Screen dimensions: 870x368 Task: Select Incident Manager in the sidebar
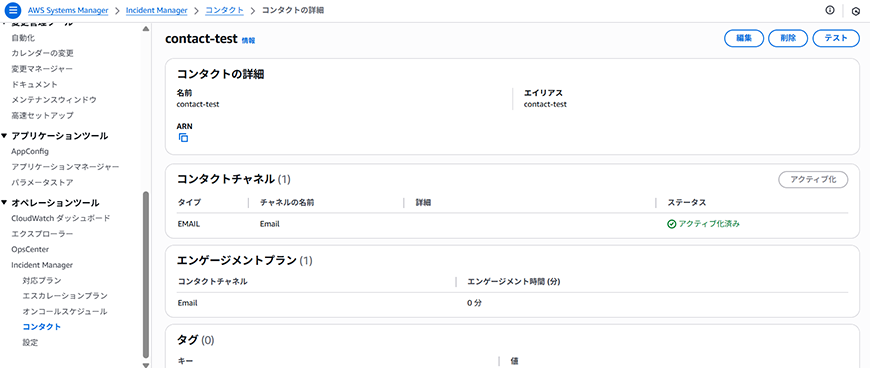(42, 265)
